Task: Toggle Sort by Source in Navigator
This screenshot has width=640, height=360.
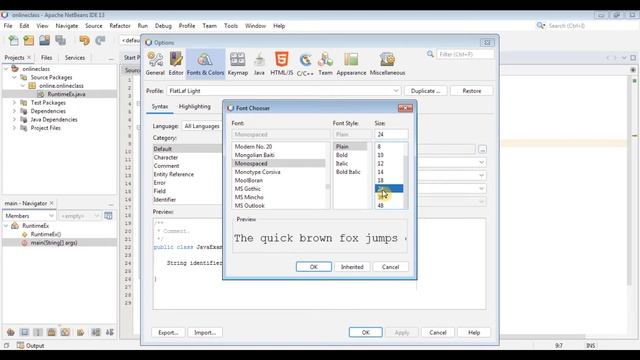Action: click(109, 332)
